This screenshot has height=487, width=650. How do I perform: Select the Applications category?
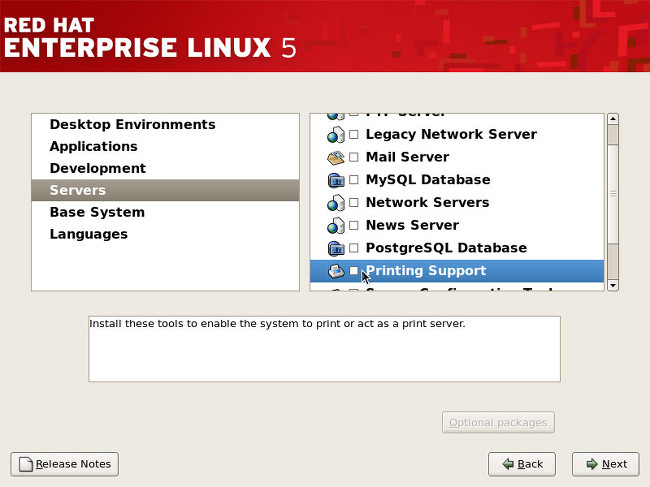tap(165, 147)
